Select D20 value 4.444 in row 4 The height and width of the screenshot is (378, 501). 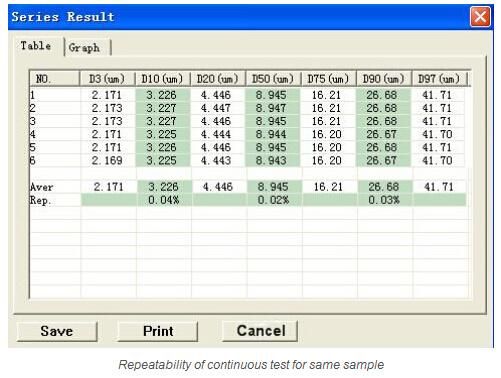[x=216, y=134]
